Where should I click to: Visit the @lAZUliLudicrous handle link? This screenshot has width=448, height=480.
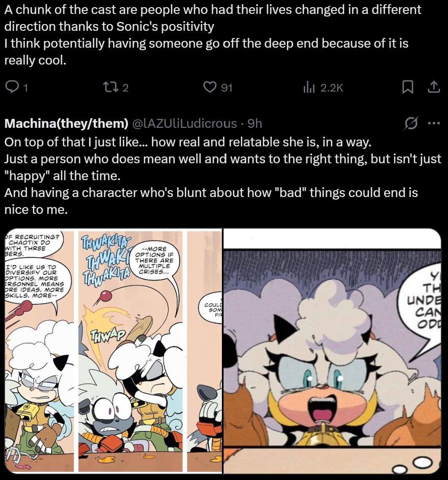[x=185, y=123]
